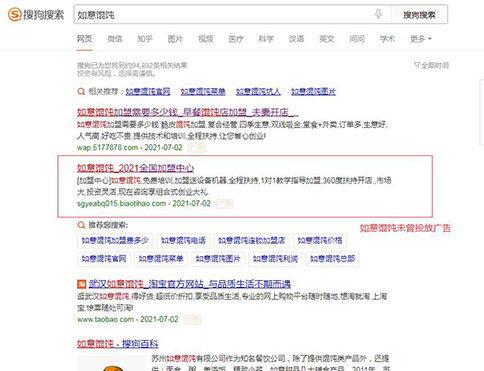484x371 pixels.
Task: Select suggestion chip 如意馄饨官网
Action: tap(104, 259)
